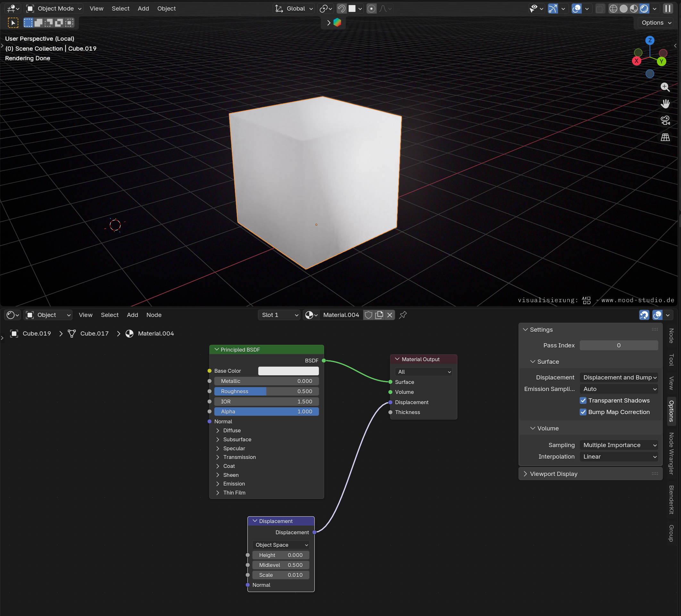681x616 pixels.
Task: Disable Transparent Shadows checkbox
Action: [583, 400]
